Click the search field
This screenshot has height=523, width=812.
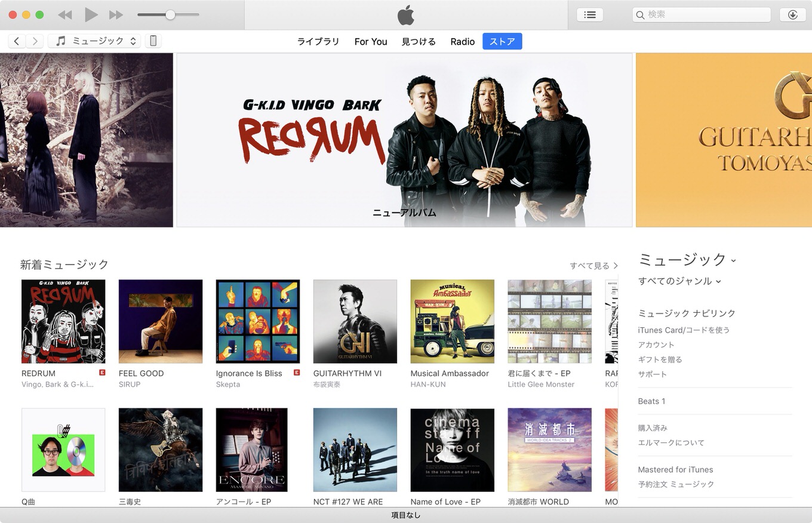point(702,15)
